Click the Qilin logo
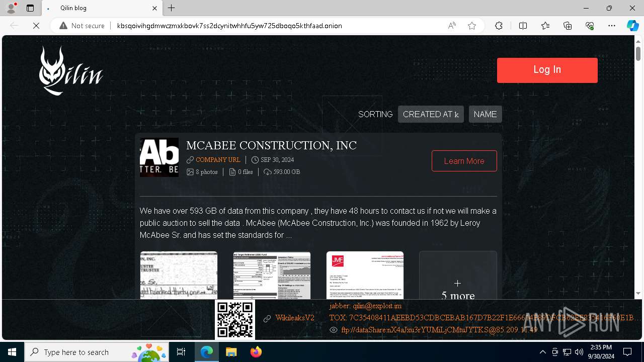 (x=71, y=71)
